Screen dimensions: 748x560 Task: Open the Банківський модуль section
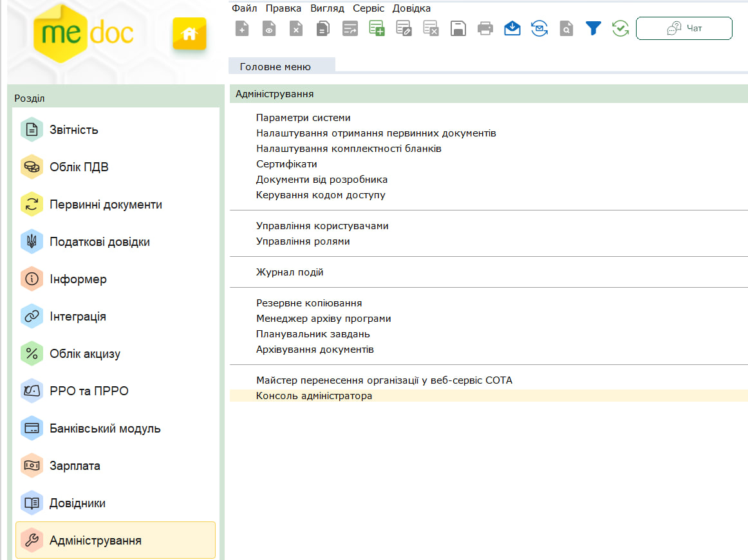[x=105, y=429]
